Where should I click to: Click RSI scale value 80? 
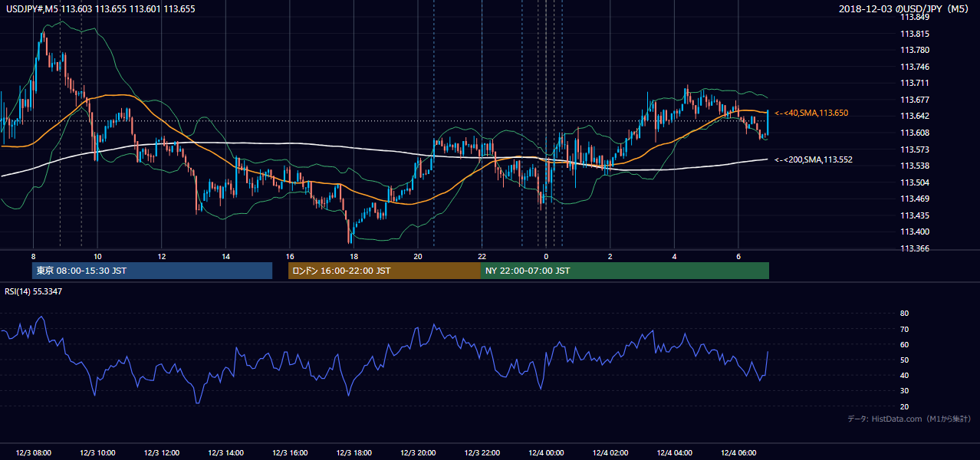click(x=904, y=314)
